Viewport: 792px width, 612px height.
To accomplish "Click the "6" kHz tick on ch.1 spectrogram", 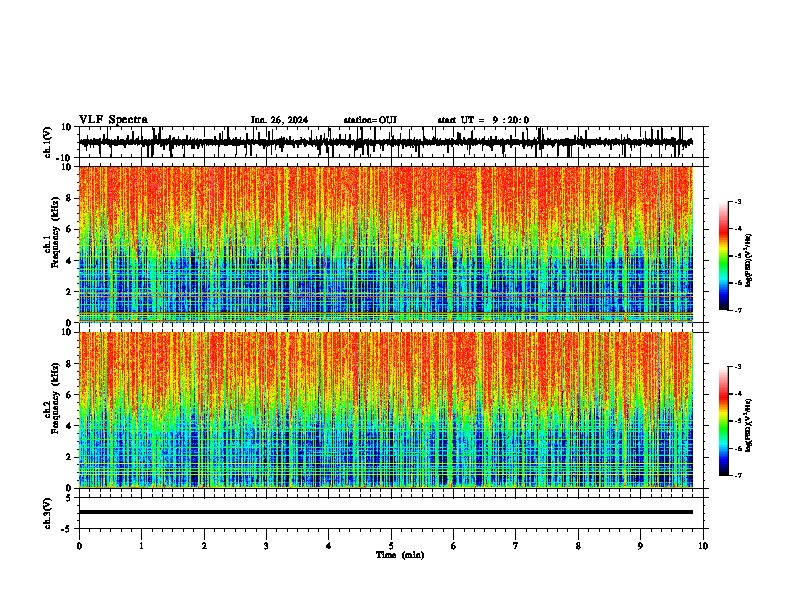I will coord(70,230).
